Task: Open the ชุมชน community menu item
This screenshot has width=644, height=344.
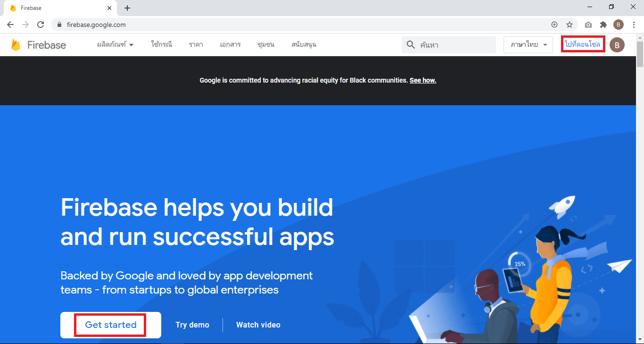Action: pyautogui.click(x=266, y=45)
